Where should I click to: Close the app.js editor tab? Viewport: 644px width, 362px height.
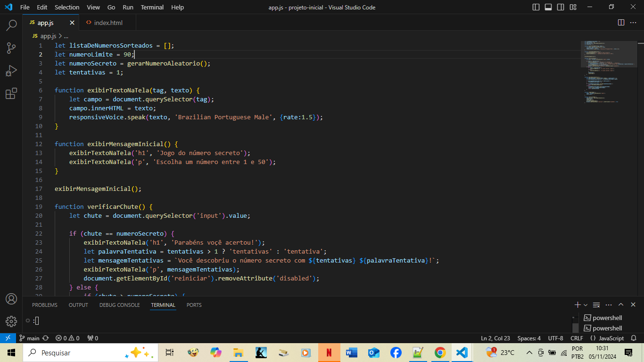72,23
